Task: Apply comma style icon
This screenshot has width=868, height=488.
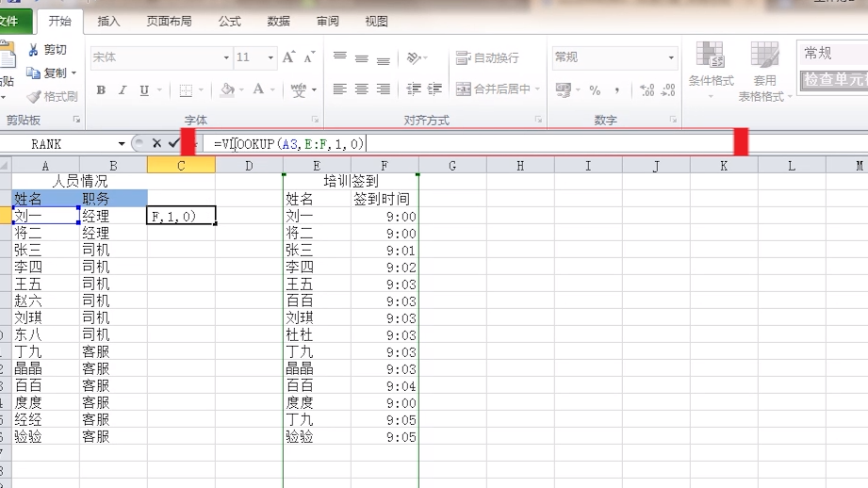Action: [616, 90]
